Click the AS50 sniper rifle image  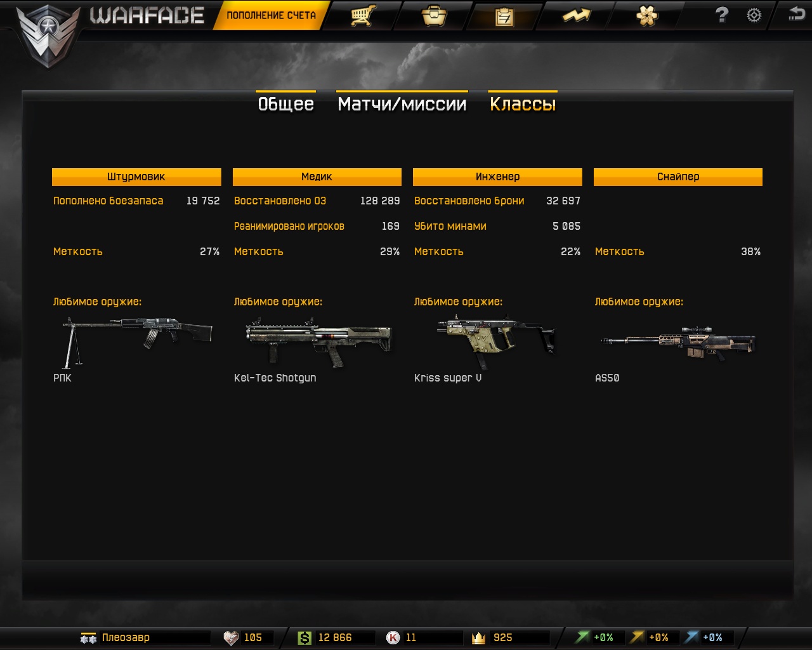[678, 343]
